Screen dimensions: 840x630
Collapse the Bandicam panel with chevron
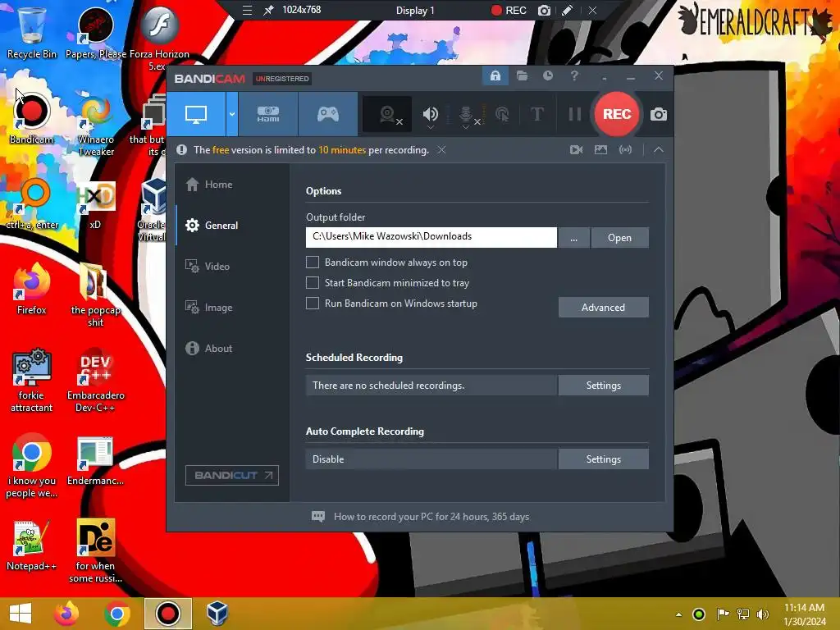point(659,150)
